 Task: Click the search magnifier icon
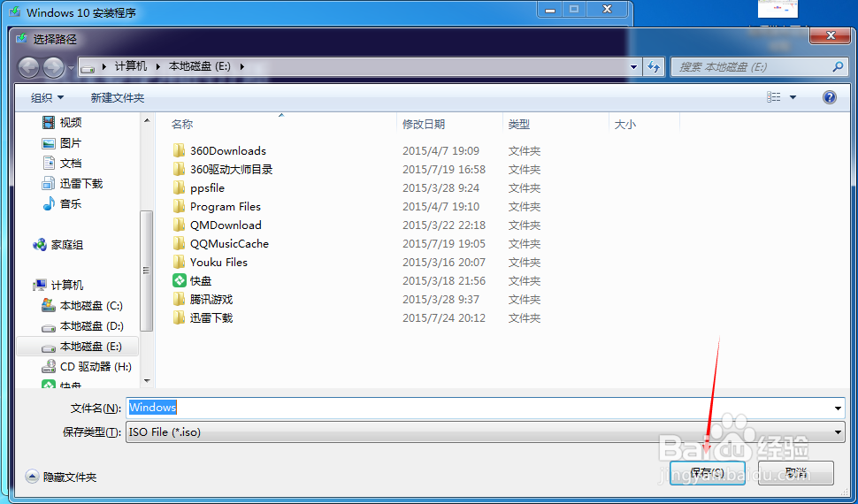pyautogui.click(x=837, y=67)
